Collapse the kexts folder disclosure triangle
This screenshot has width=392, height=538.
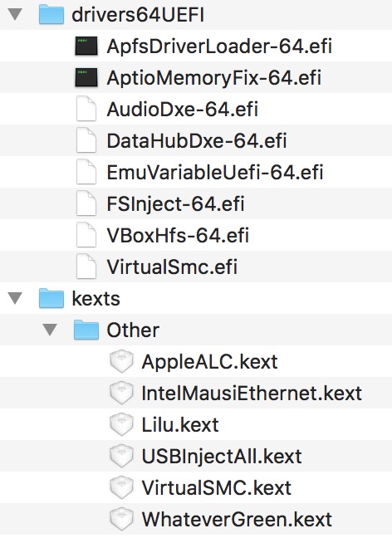(x=15, y=299)
